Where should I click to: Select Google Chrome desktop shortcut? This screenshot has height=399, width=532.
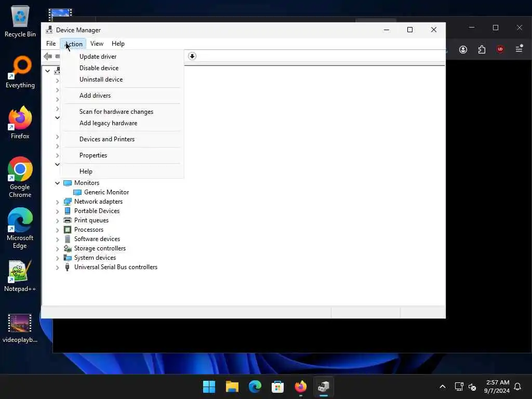point(20,177)
